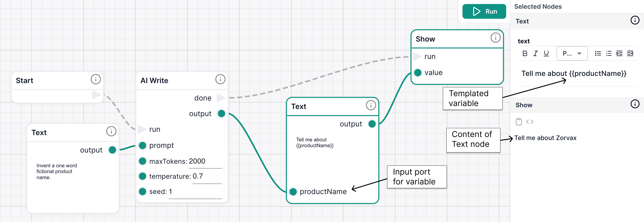Open info icon on prompt Text node
Image resolution: width=644 pixels, height=222 pixels.
click(x=111, y=131)
